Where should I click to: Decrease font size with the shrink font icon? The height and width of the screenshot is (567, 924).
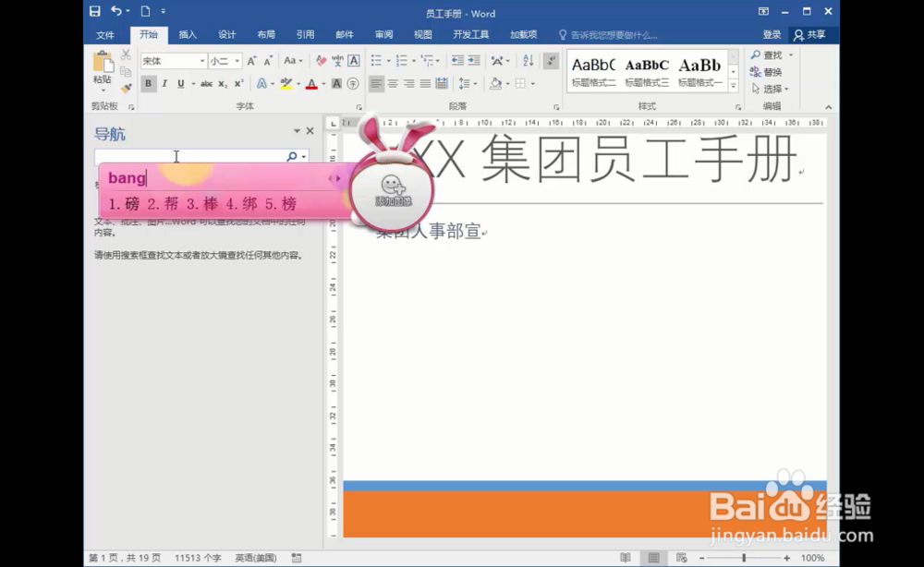pos(268,61)
